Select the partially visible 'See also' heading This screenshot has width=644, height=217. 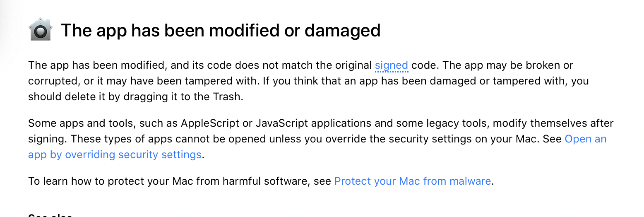[x=50, y=215]
